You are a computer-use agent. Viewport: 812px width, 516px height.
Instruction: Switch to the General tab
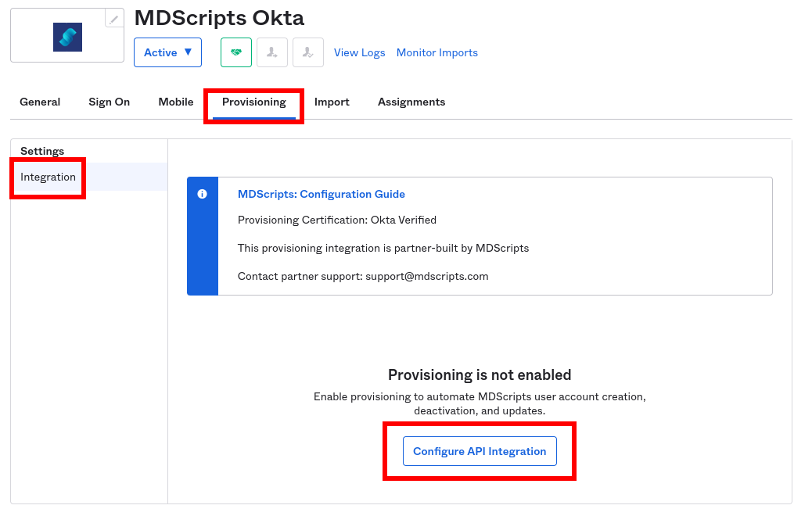click(40, 102)
